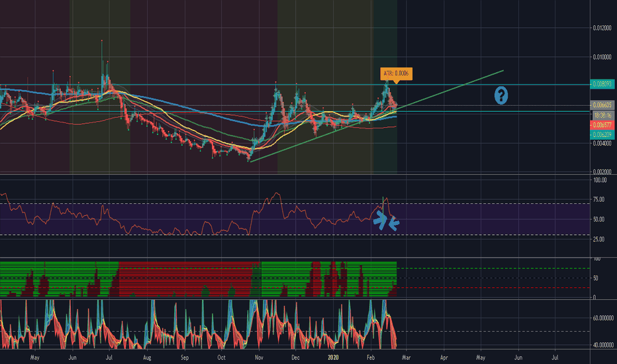
Task: Click the 0.004000 price axis value
Action: tap(602, 143)
